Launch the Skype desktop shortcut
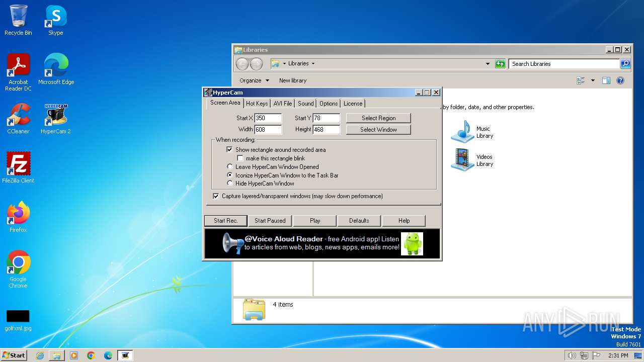 pyautogui.click(x=56, y=20)
